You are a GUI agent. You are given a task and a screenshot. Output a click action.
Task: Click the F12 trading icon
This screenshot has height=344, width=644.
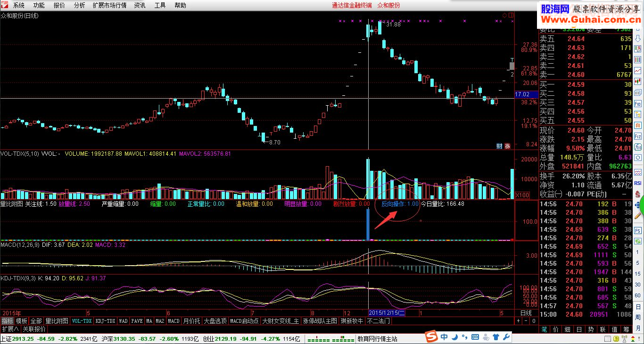(x=637, y=136)
